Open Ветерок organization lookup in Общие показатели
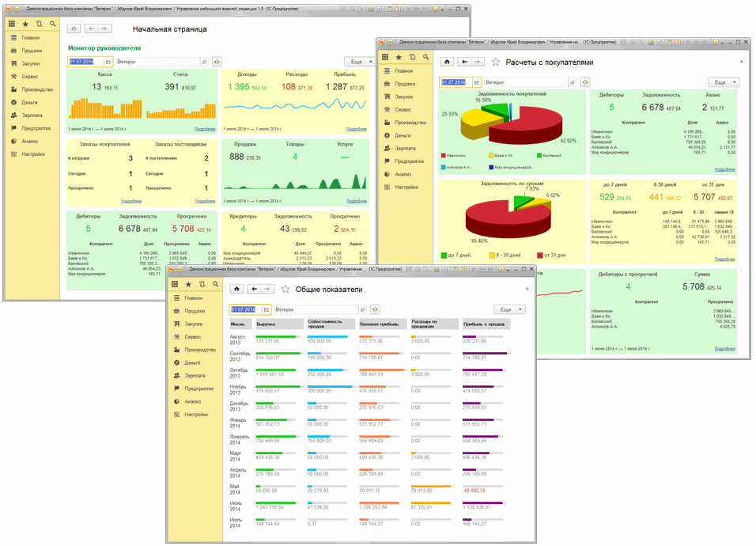 pyautogui.click(x=362, y=309)
